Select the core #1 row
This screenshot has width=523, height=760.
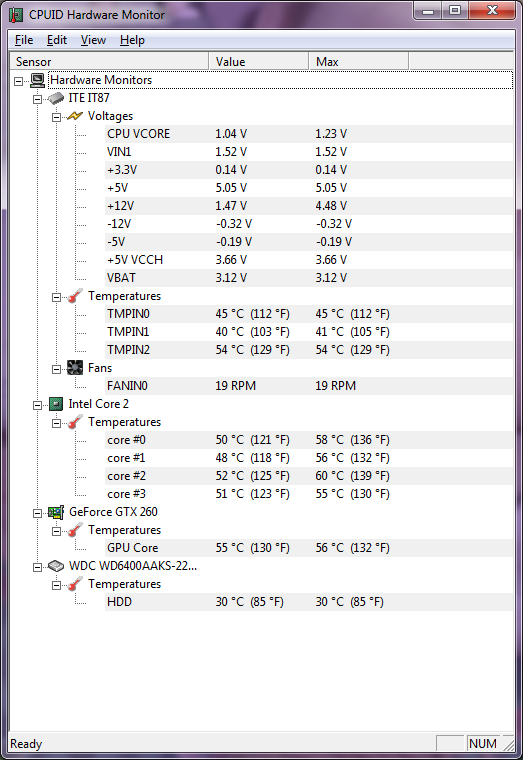click(309, 458)
